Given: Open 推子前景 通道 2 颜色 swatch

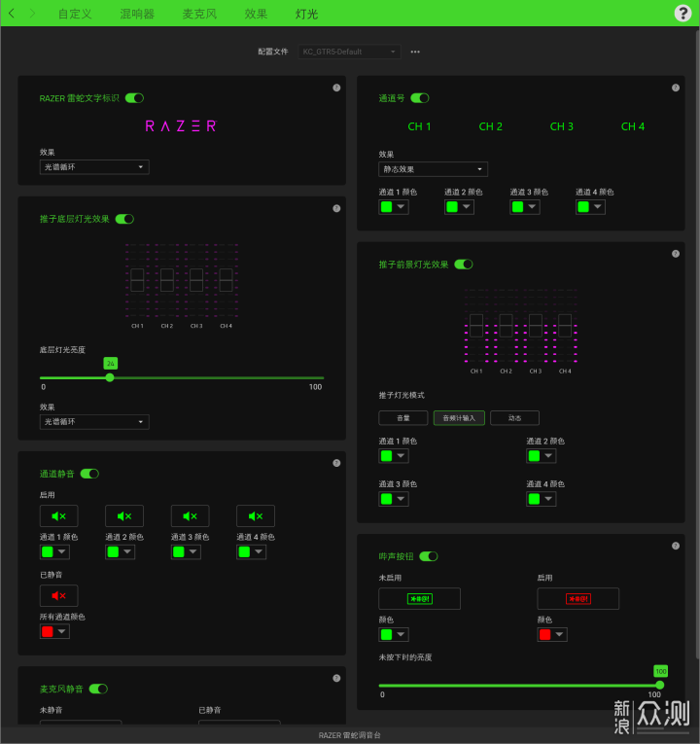Looking at the screenshot, I should point(542,456).
